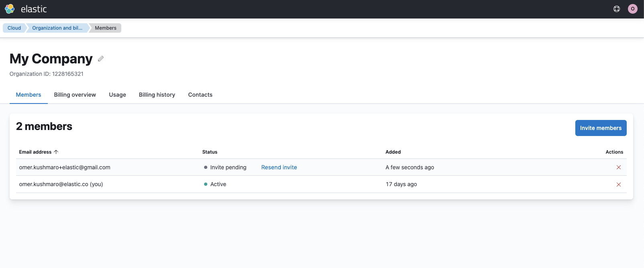This screenshot has height=268, width=644.
Task: Click the Active status text
Action: pos(218,184)
